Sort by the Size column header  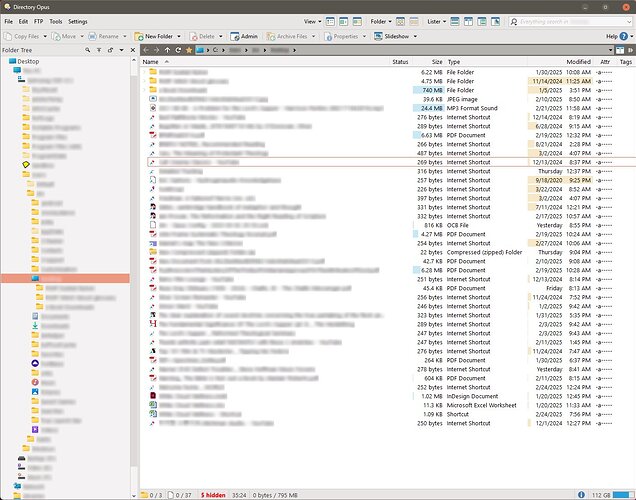(x=436, y=62)
